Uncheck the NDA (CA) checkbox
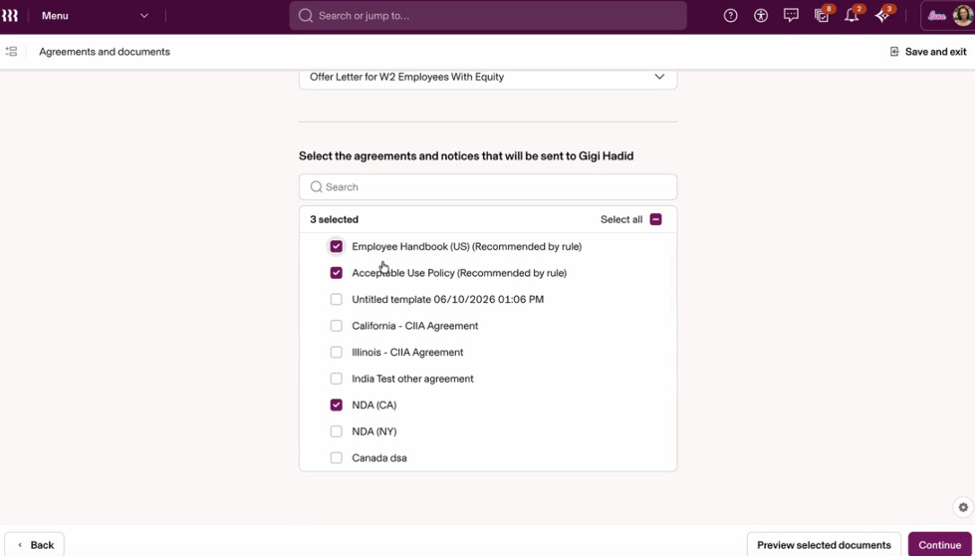Image resolution: width=980 pixels, height=560 pixels. (x=337, y=405)
